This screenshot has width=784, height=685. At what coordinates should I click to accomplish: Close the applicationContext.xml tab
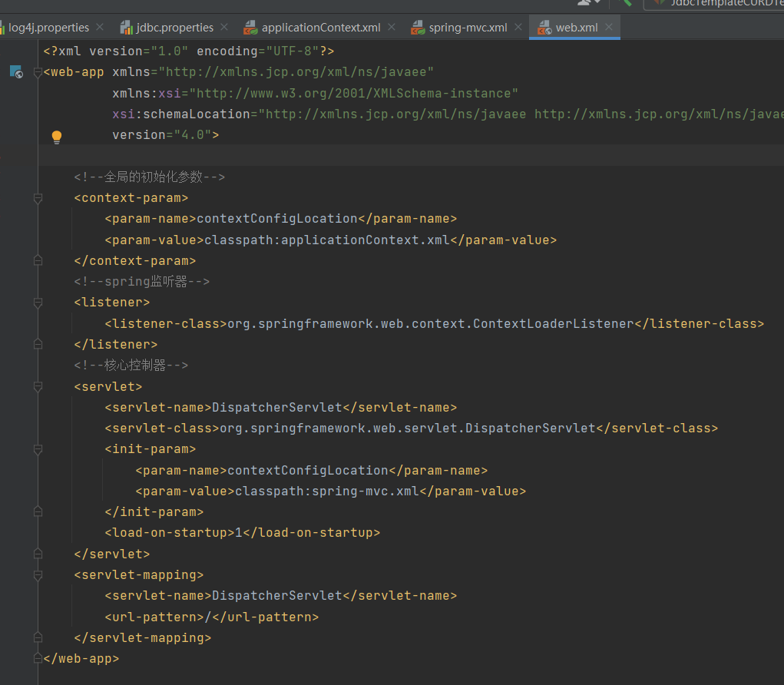(392, 27)
